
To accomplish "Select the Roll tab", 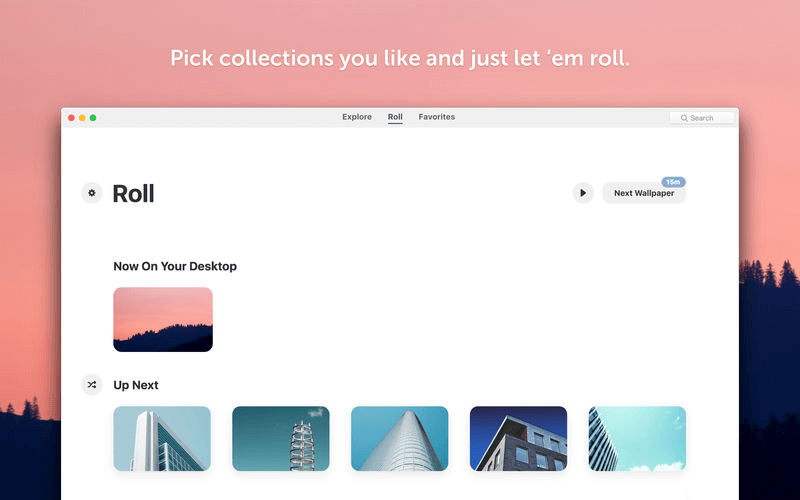I will click(x=395, y=117).
